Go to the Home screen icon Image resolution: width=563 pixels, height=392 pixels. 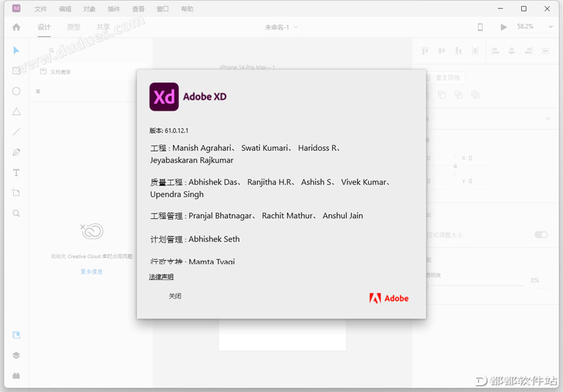16,27
